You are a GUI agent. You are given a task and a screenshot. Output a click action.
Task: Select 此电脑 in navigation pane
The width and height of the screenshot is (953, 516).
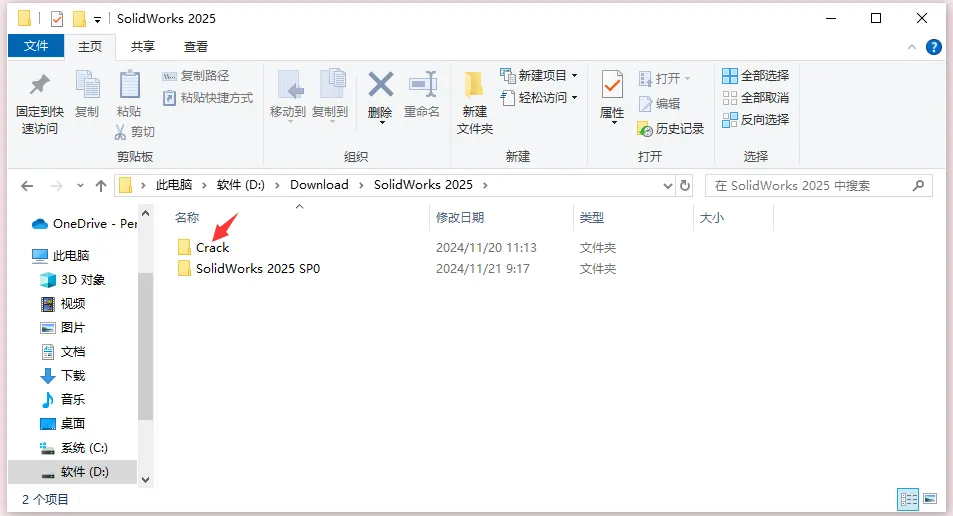coord(60,255)
